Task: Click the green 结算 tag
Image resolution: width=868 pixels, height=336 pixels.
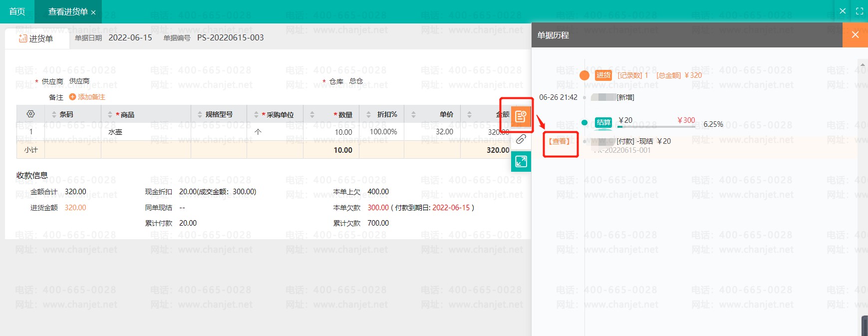Action: click(x=603, y=122)
